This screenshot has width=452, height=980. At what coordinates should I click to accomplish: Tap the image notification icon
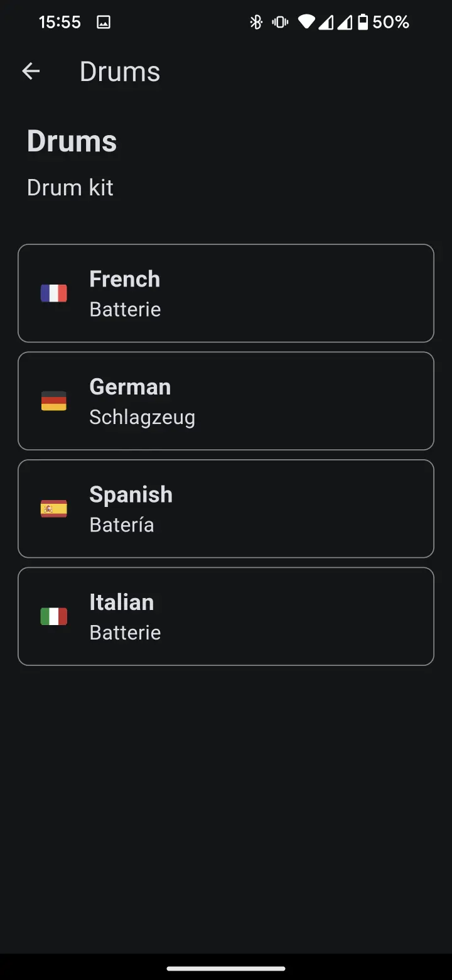(104, 23)
